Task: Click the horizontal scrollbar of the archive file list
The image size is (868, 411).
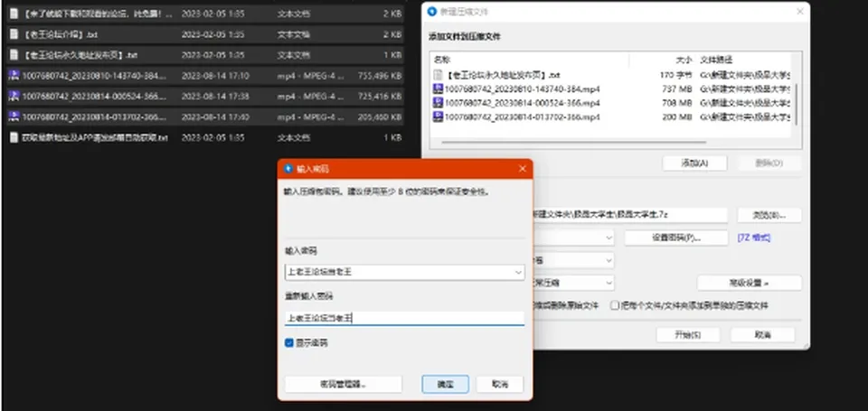Action: [573, 142]
